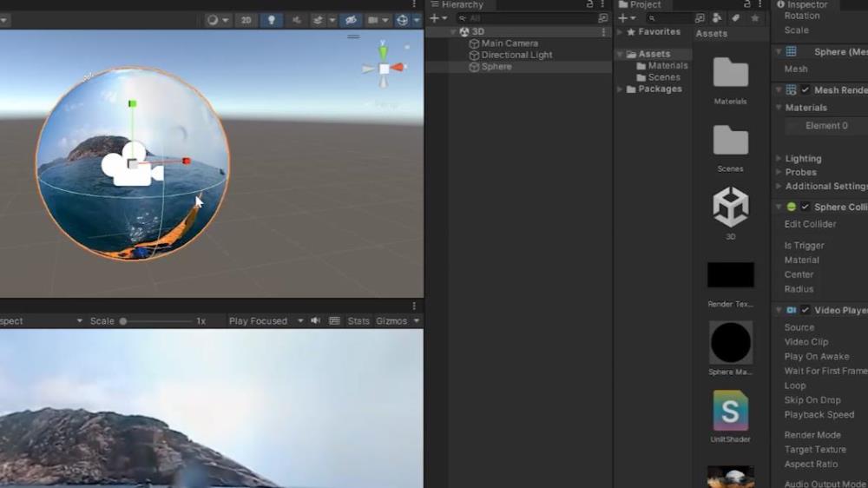Toggle scene audio with the speaker icon

[297, 20]
